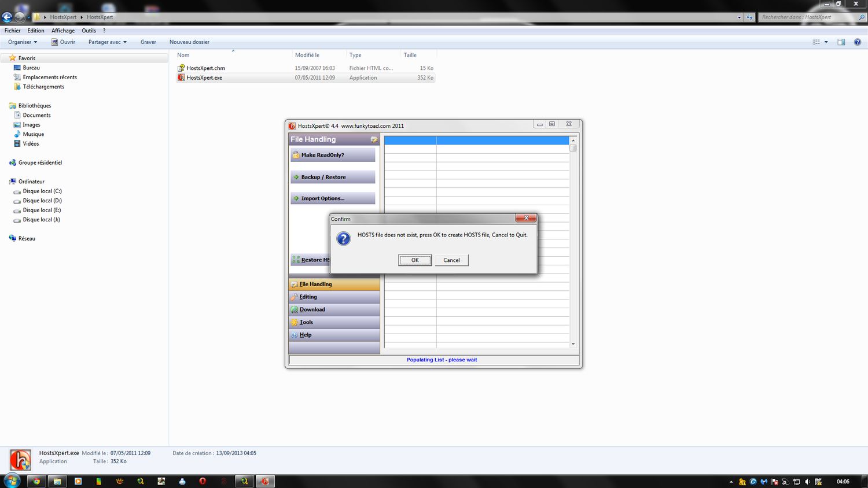
Task: Open the Fichier menu in Explorer
Action: [12, 31]
